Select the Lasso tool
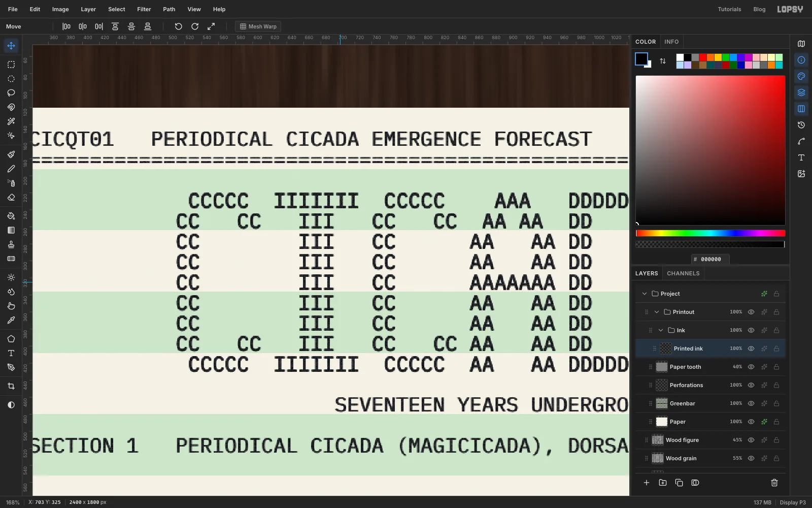812x508 pixels. click(11, 93)
